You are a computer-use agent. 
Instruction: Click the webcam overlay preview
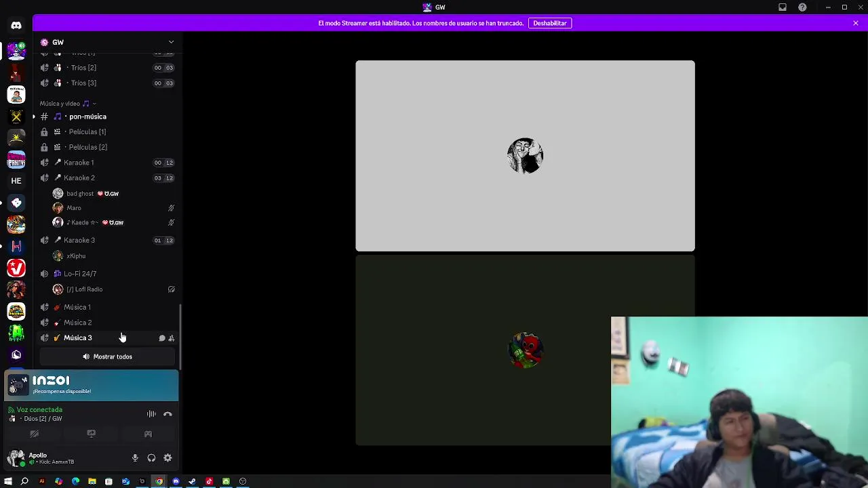739,402
